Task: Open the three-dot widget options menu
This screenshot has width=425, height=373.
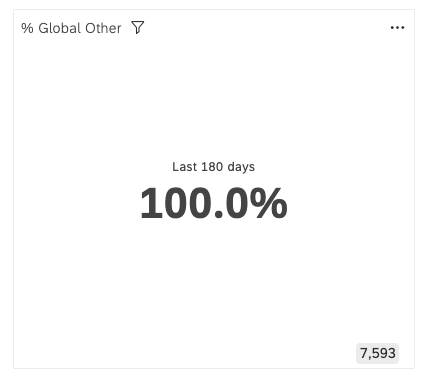Action: coord(397,28)
